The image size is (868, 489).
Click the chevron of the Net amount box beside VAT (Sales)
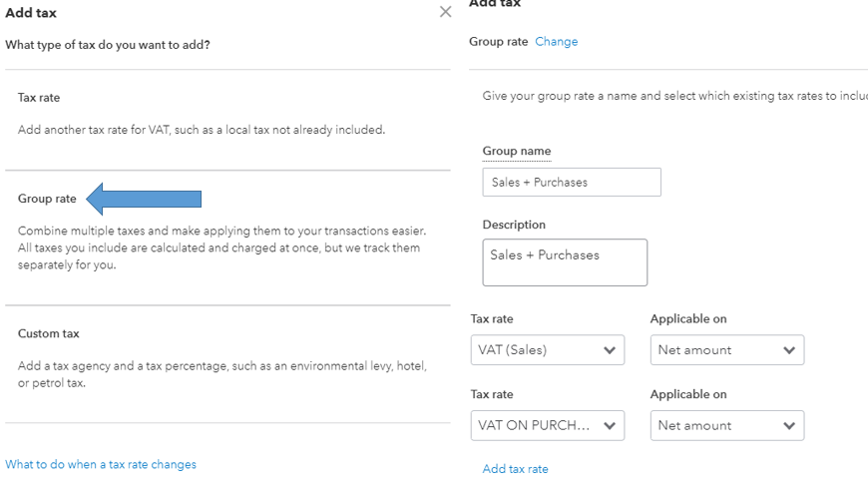coord(789,350)
